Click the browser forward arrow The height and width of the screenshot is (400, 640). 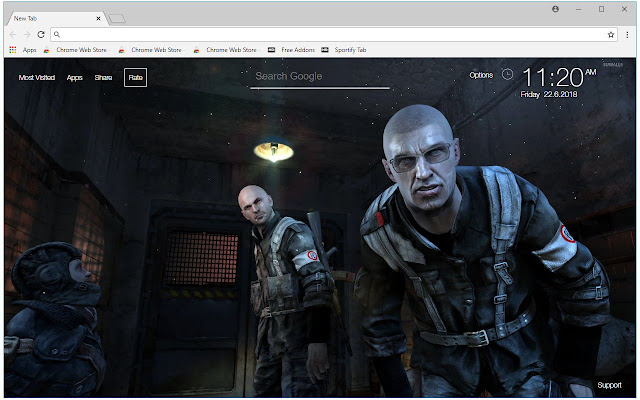click(x=27, y=35)
